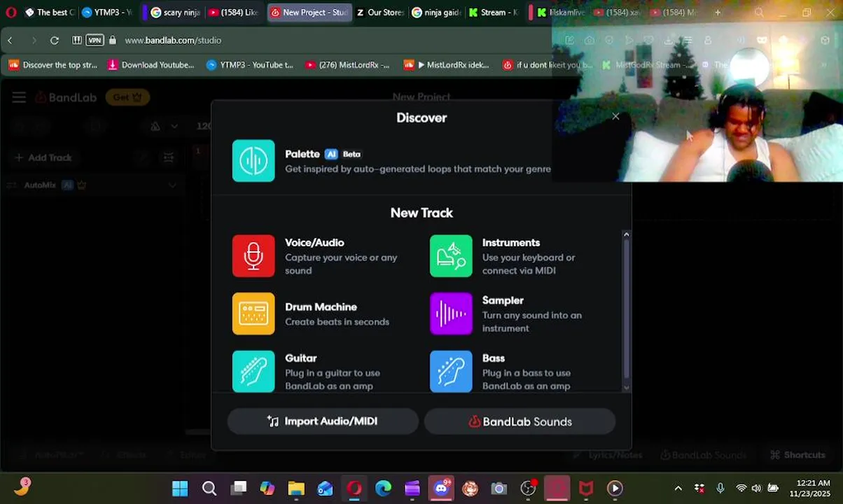Open BandLab Sounds from the dialog
This screenshot has width=843, height=504.
520,421
